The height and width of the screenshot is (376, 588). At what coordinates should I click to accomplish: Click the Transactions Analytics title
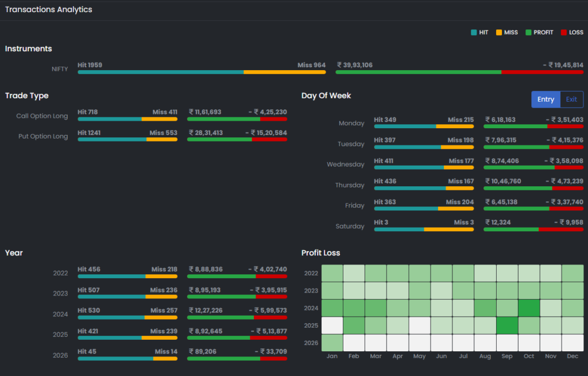pos(49,10)
